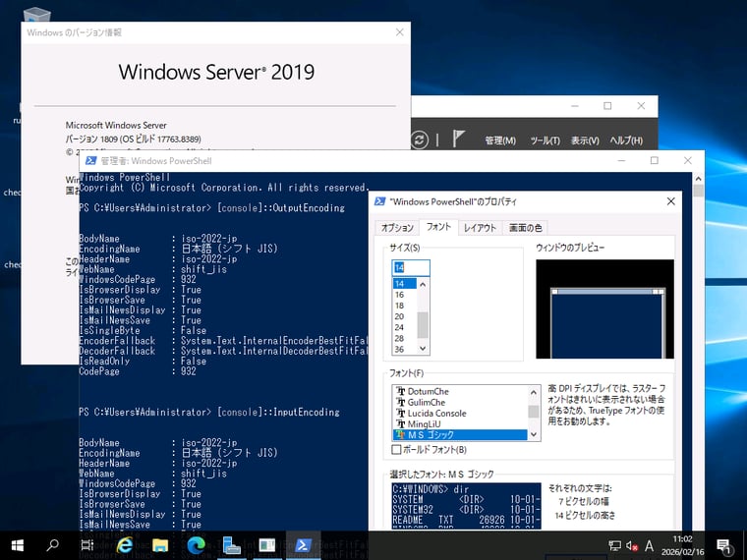
Task: Close the PowerShell properties dialog
Action: coord(670,201)
